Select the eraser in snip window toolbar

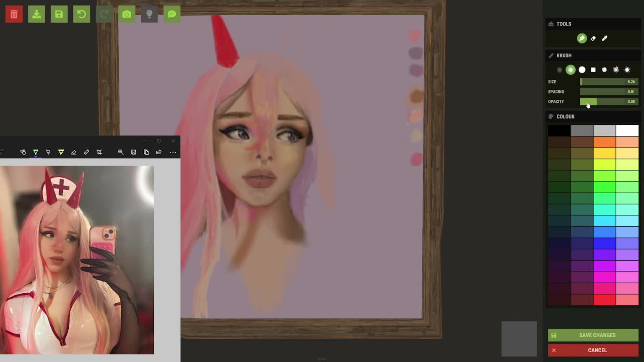(x=74, y=152)
